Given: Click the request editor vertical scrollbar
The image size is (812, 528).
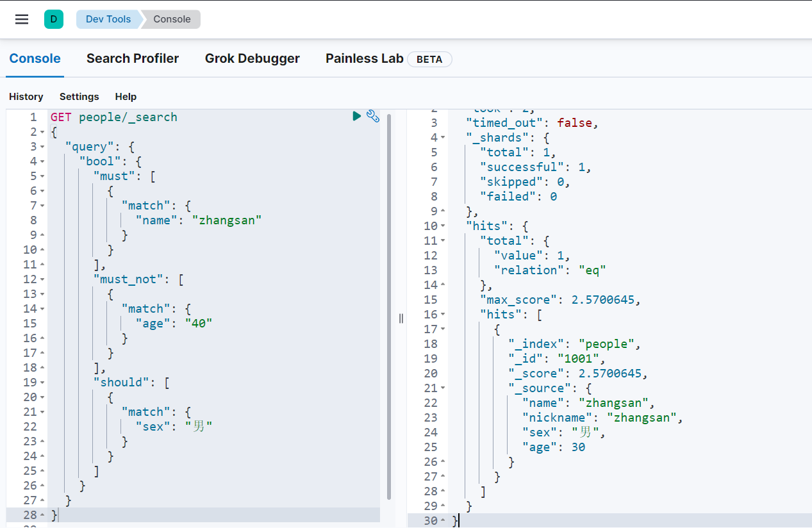Looking at the screenshot, I should (x=389, y=308).
